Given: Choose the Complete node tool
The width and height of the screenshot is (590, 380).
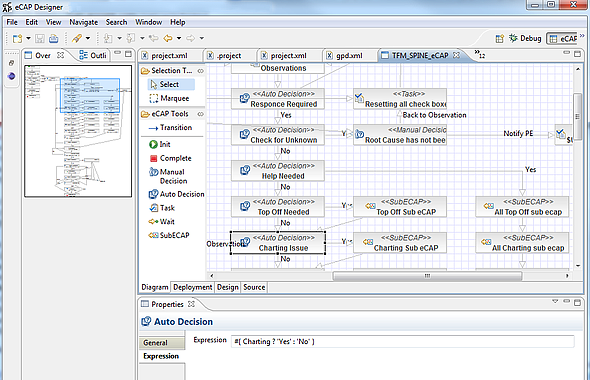Looking at the screenshot, I should pos(170,158).
